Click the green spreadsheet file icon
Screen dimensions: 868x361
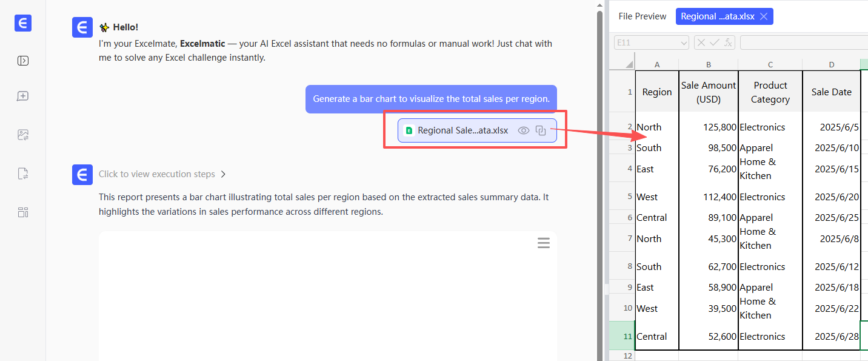[409, 130]
